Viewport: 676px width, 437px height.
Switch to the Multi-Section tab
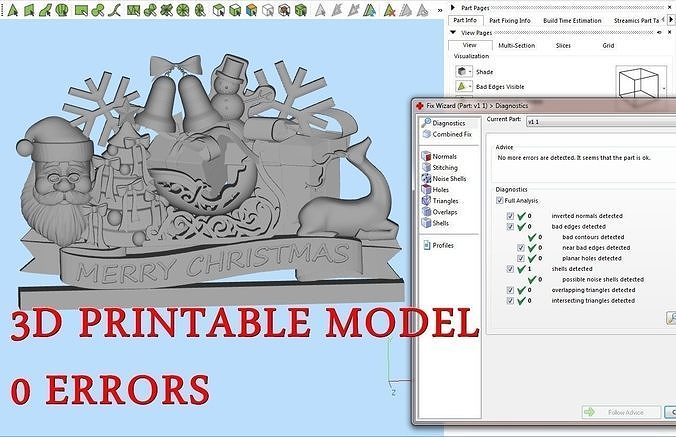(x=516, y=45)
